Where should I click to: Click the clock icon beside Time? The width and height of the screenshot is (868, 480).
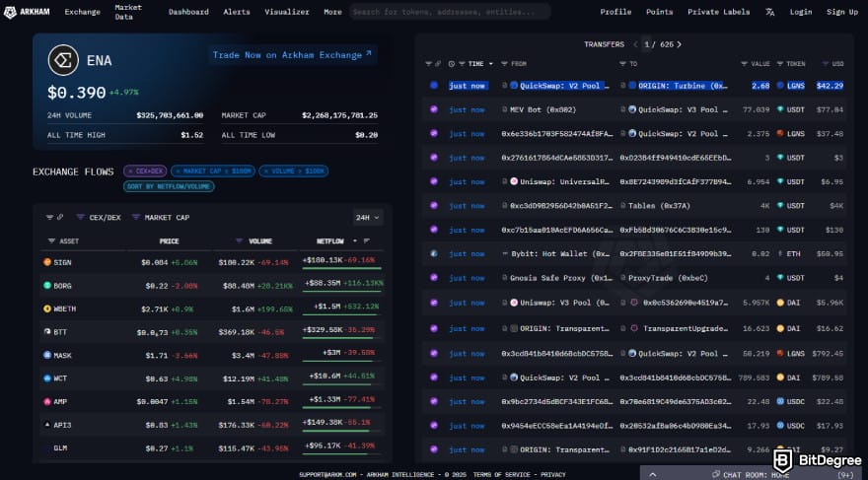point(452,64)
